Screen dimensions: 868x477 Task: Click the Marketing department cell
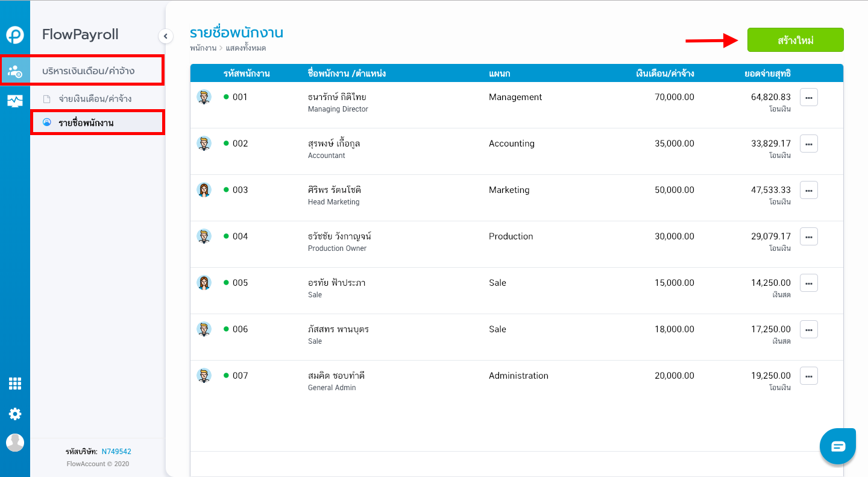509,190
